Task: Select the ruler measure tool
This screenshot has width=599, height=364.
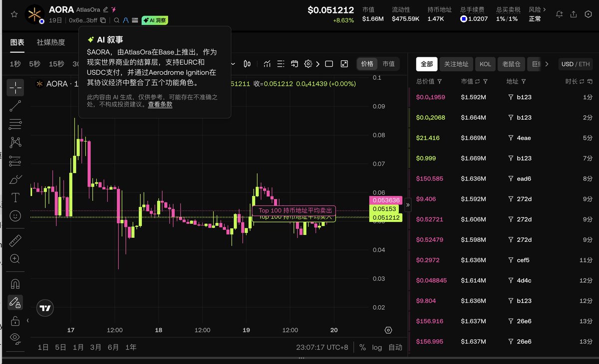Action: tap(15, 240)
